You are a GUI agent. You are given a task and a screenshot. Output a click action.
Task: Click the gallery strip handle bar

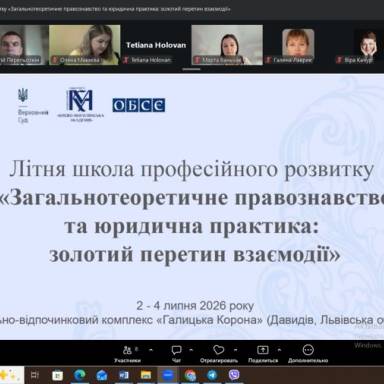pos(192,69)
